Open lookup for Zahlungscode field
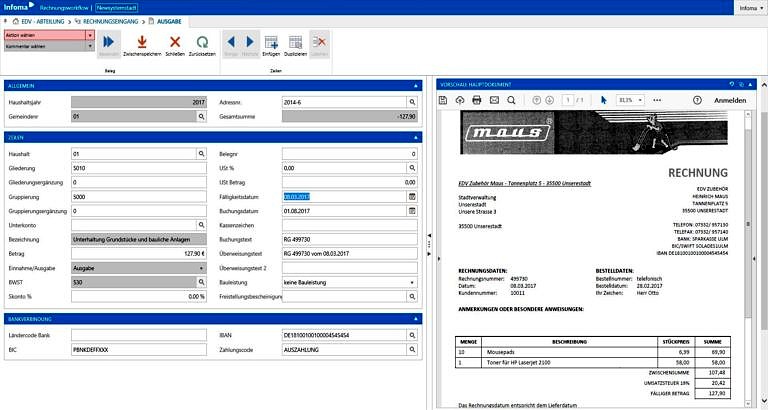This screenshot has height=410, width=768. (x=412, y=350)
